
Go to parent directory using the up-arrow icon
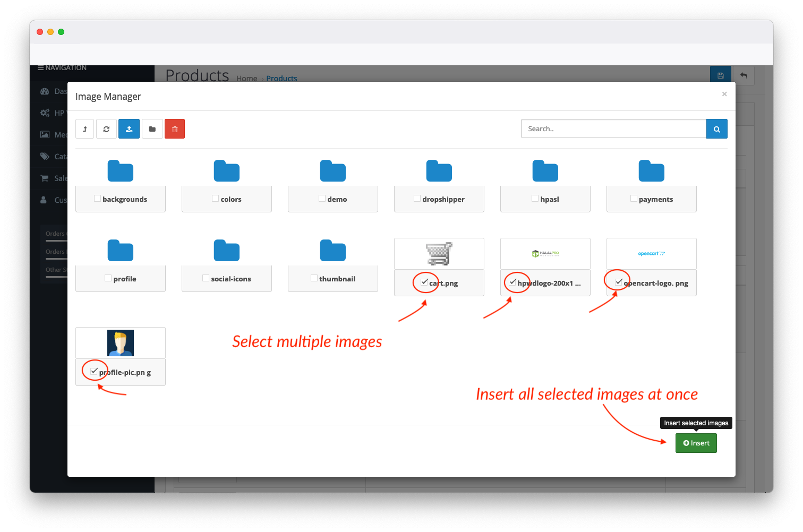[84, 128]
